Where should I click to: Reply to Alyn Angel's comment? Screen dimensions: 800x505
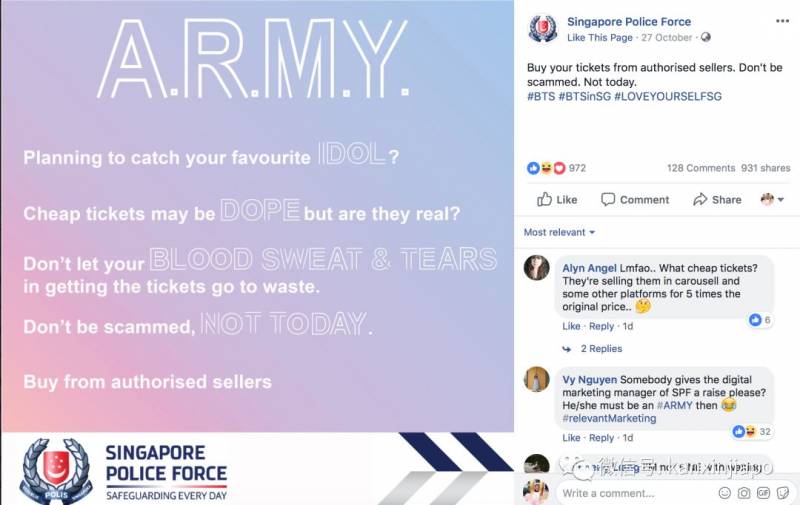click(601, 326)
